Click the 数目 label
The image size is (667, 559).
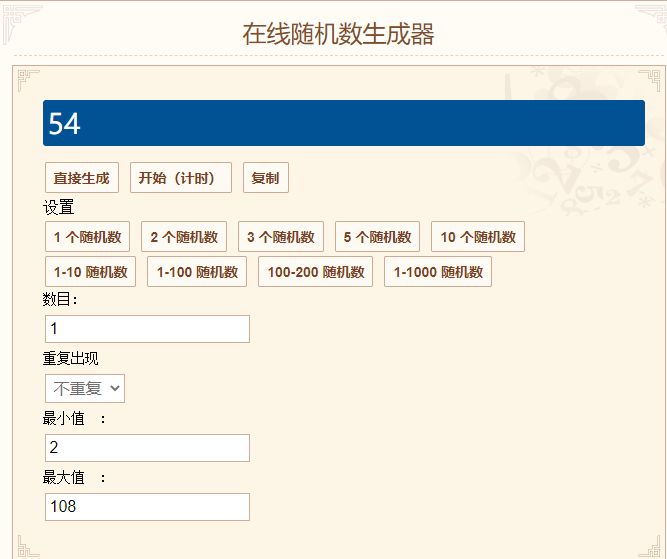click(x=60, y=299)
